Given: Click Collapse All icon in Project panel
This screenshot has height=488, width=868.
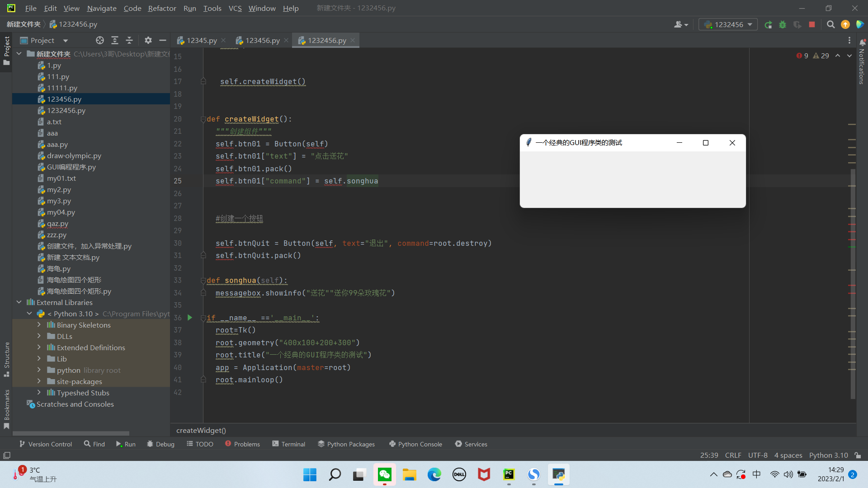Looking at the screenshot, I should click(x=129, y=41).
